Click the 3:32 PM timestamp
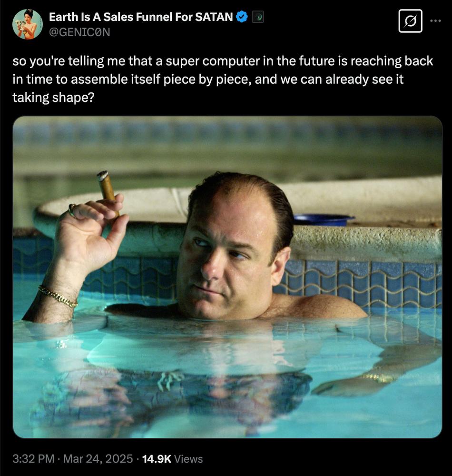 click(x=33, y=459)
